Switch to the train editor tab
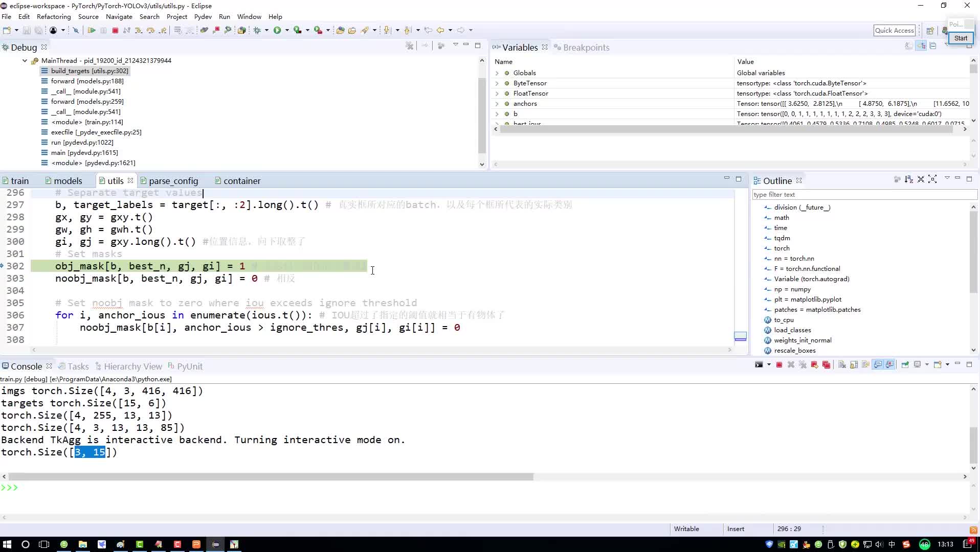The height and width of the screenshot is (552, 980). pyautogui.click(x=15, y=181)
